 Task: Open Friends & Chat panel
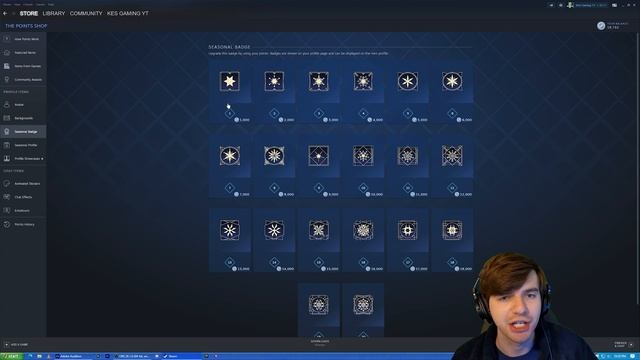coord(624,344)
